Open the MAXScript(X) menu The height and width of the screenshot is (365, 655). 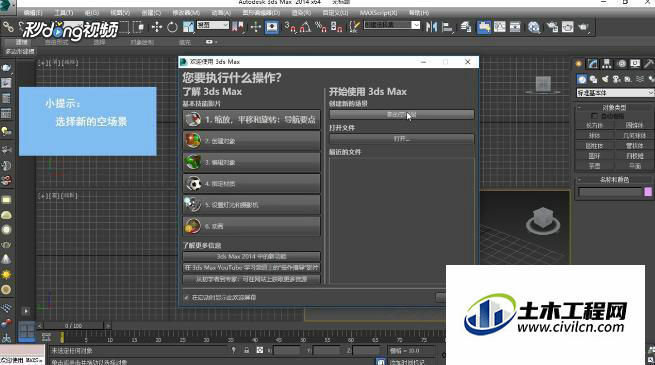378,13
